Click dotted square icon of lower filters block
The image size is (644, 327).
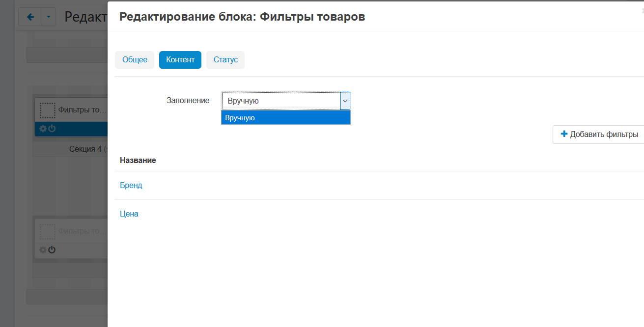47,231
